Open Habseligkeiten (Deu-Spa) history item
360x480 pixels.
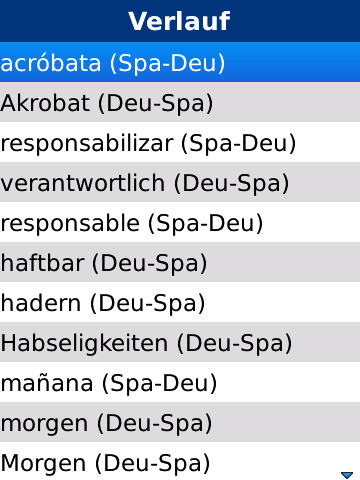[180, 342]
